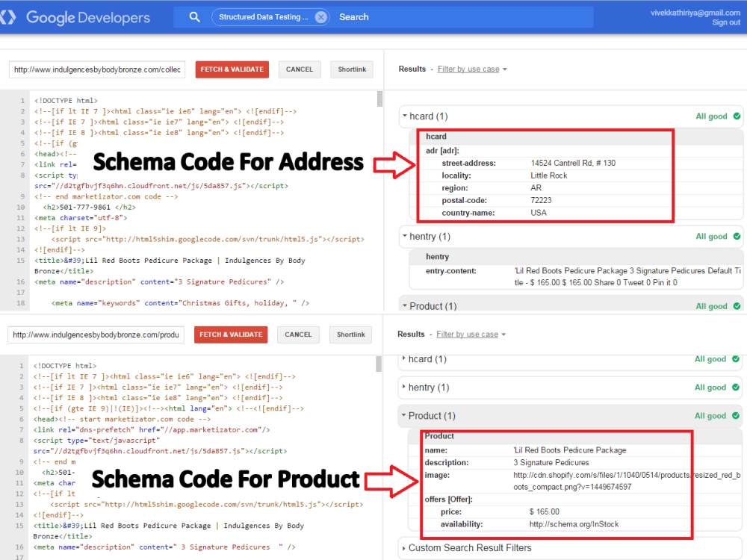The image size is (747, 560).
Task: Click the lower Shortlink button
Action: [x=350, y=335]
